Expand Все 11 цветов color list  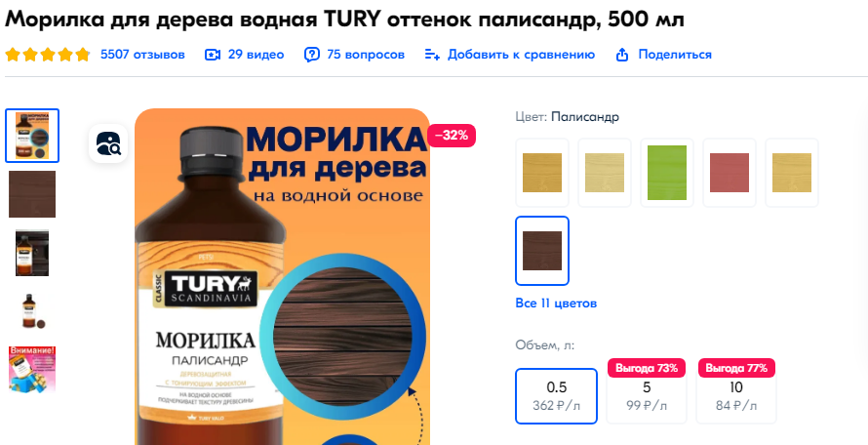(556, 303)
